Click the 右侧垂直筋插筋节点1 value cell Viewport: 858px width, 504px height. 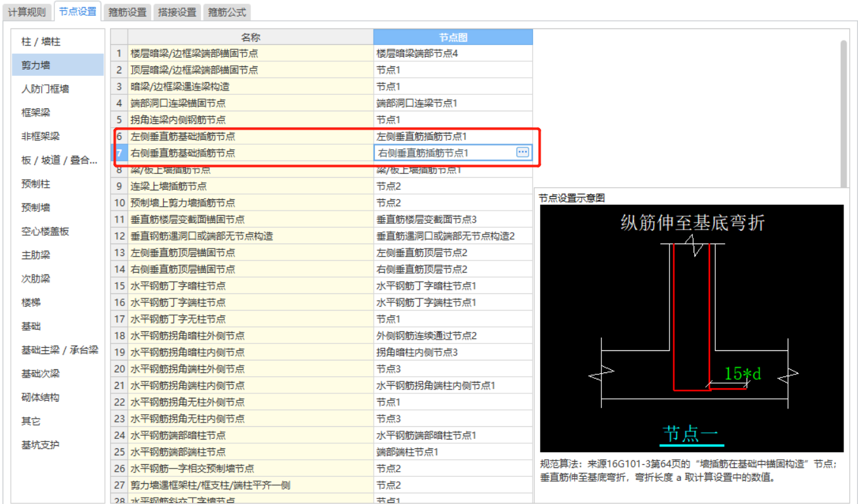point(453,152)
